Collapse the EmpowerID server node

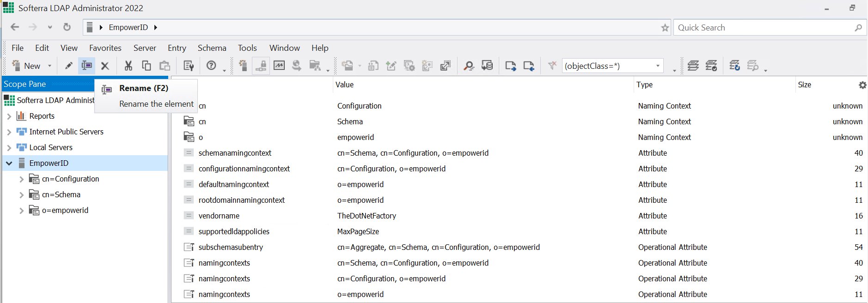(x=9, y=164)
